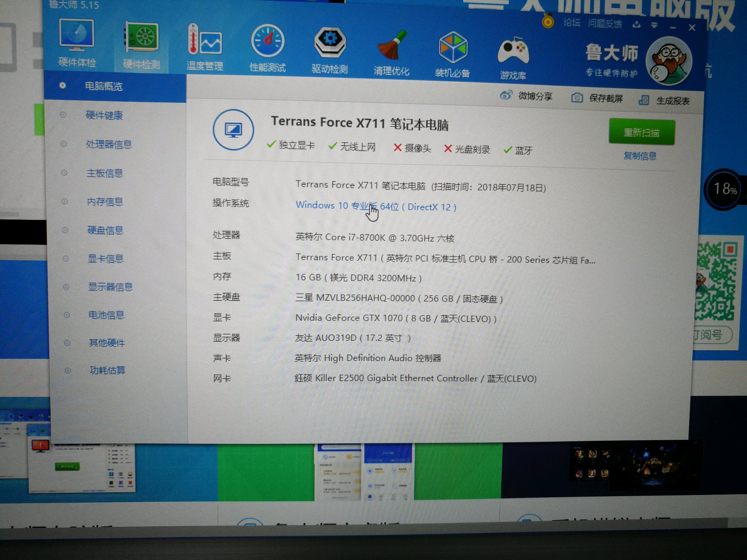Click the 保存截屏 camera icon
Image resolution: width=747 pixels, height=560 pixels.
[x=577, y=98]
